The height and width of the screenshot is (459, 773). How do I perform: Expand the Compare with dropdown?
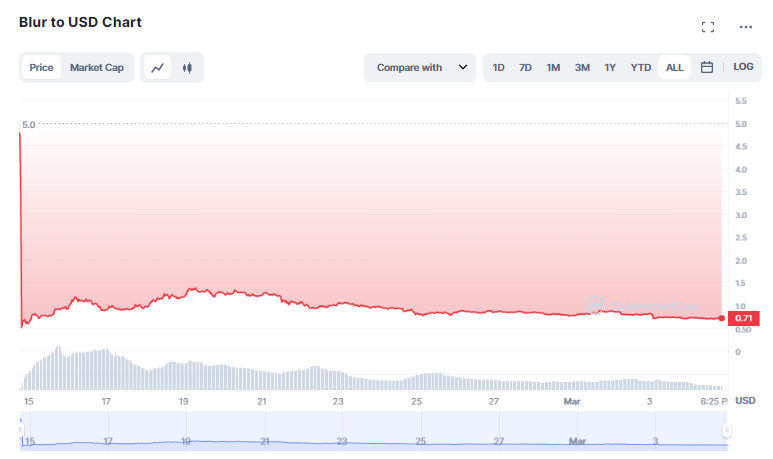point(420,68)
